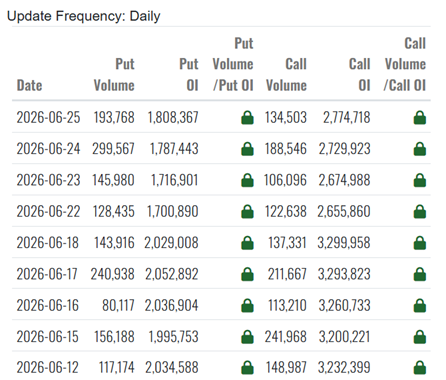This screenshot has width=446, height=380.
Task: Click the Put Volume/Put OI lock for 2026-06-25
Action: (247, 118)
